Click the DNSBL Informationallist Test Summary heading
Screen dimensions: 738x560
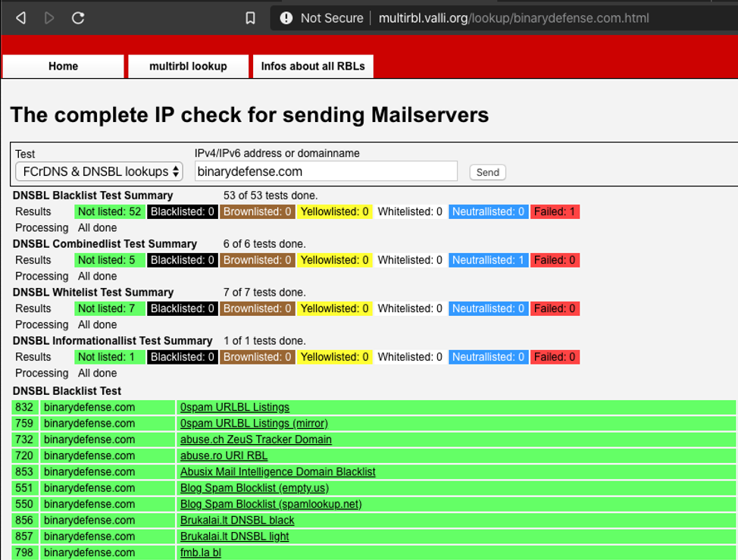tap(112, 341)
